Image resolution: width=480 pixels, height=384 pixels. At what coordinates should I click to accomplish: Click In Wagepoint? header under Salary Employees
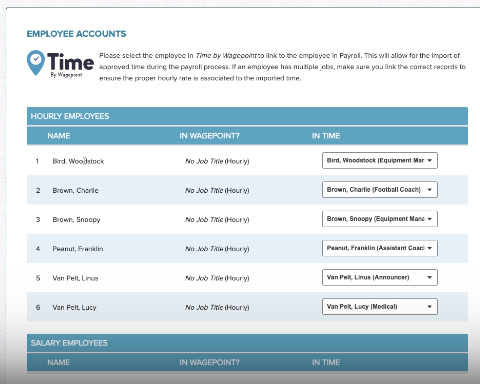point(209,362)
